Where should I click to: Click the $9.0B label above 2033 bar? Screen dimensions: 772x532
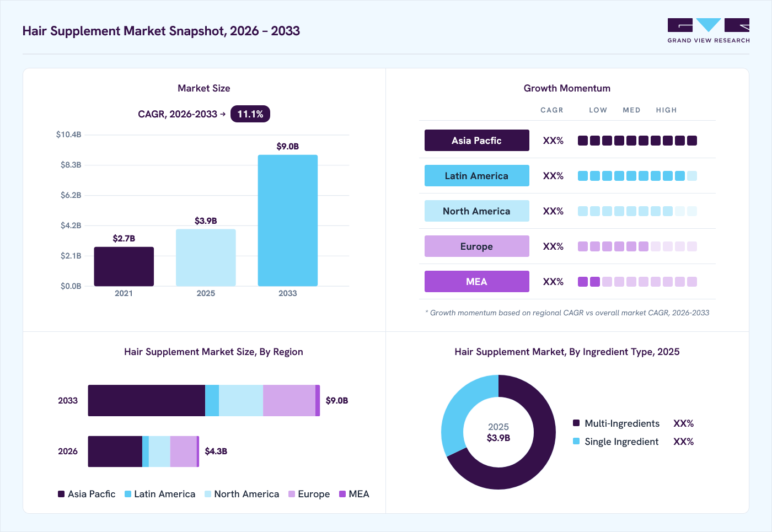tap(288, 146)
